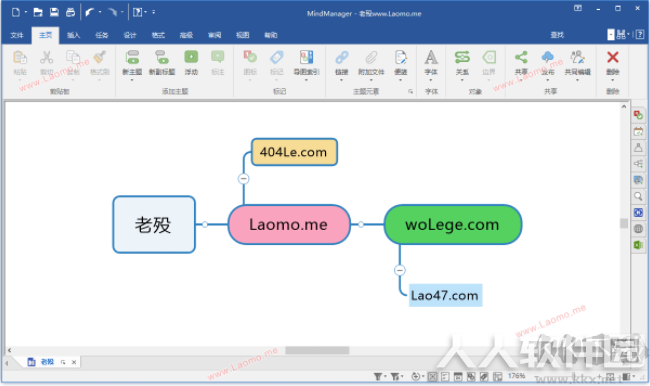Screen dimensions: 650x386
Task: Expand the Publish (发布) dropdown arrow
Action: [548, 80]
